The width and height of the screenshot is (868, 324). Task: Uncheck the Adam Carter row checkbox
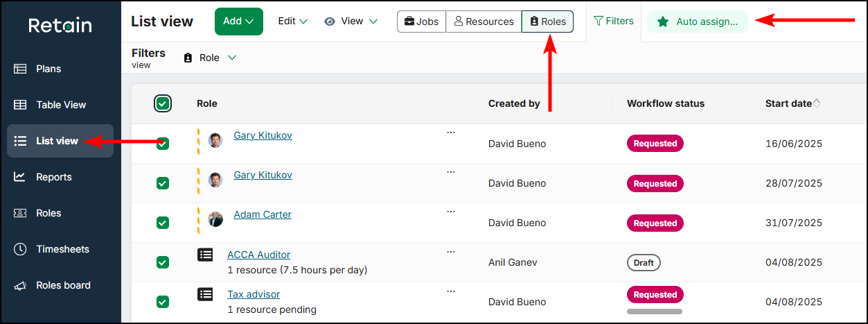pos(162,223)
